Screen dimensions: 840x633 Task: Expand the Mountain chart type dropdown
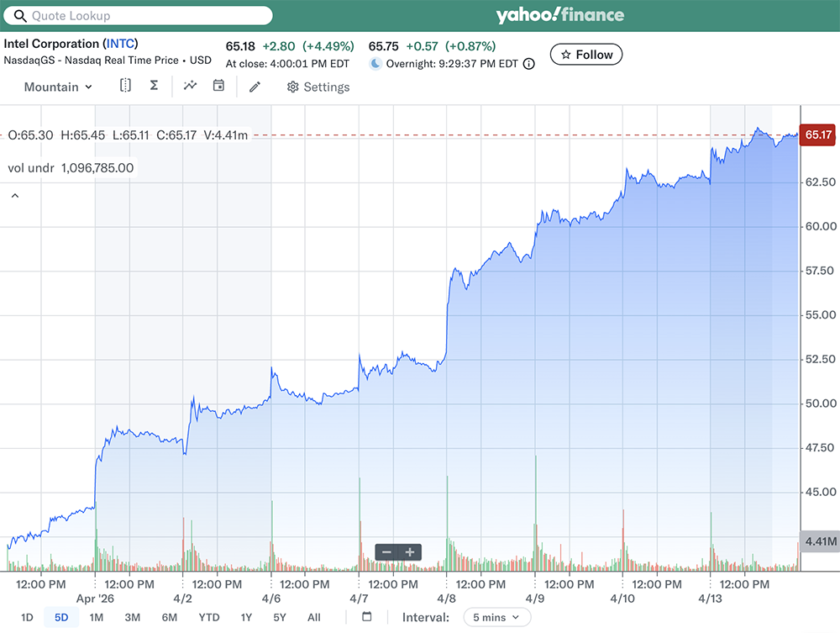pyautogui.click(x=58, y=87)
